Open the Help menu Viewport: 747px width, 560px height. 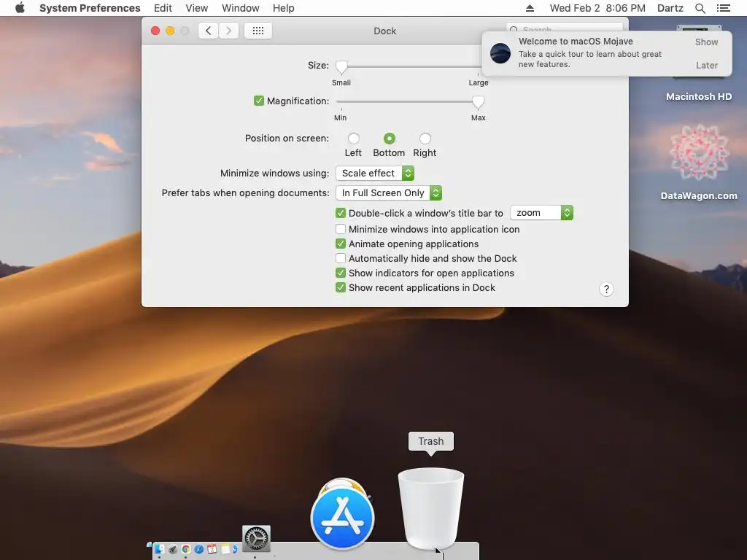(284, 8)
